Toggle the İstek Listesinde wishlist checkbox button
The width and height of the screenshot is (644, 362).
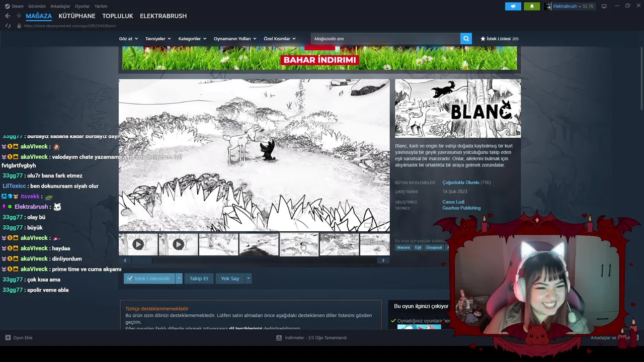pyautogui.click(x=149, y=279)
